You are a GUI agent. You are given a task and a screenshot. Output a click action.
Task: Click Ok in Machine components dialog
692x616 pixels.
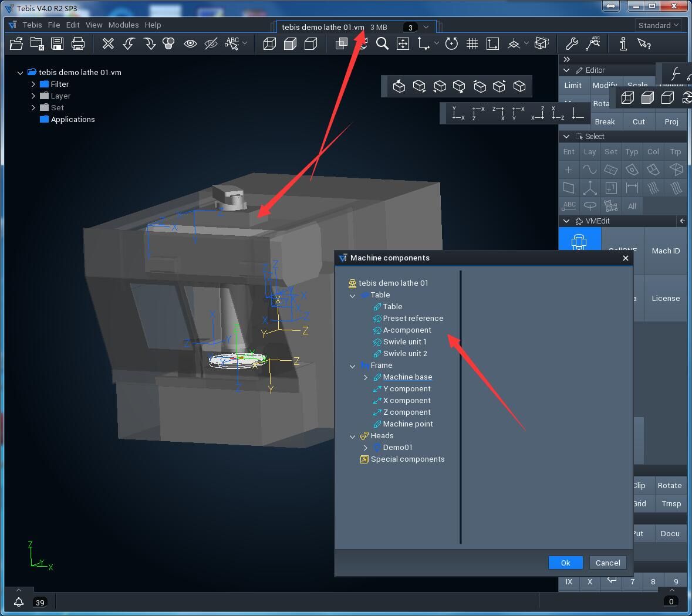(x=565, y=563)
